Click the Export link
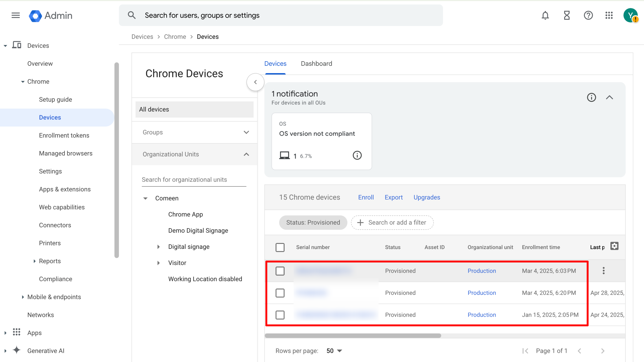 coord(393,197)
